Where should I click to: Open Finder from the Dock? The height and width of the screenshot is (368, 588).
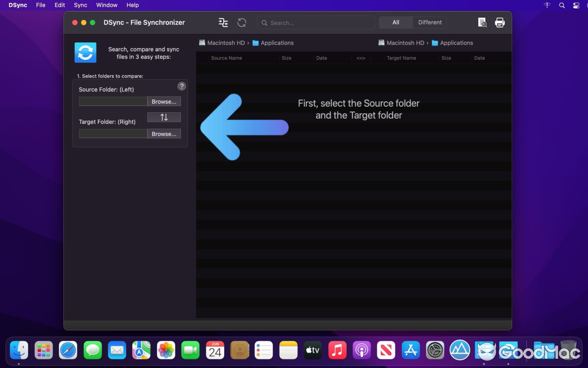(19, 350)
